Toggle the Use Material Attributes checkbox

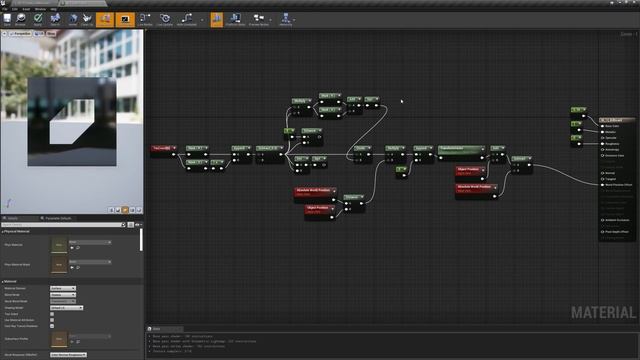(x=52, y=320)
